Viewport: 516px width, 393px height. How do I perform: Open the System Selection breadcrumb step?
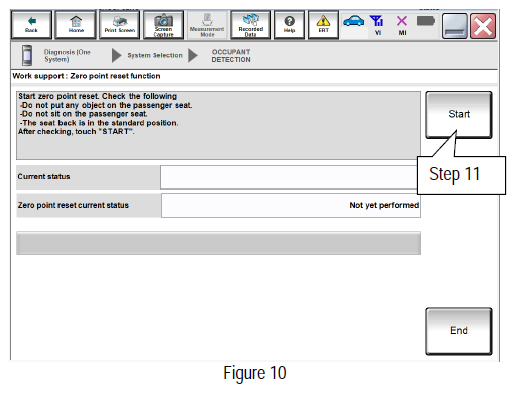(155, 55)
